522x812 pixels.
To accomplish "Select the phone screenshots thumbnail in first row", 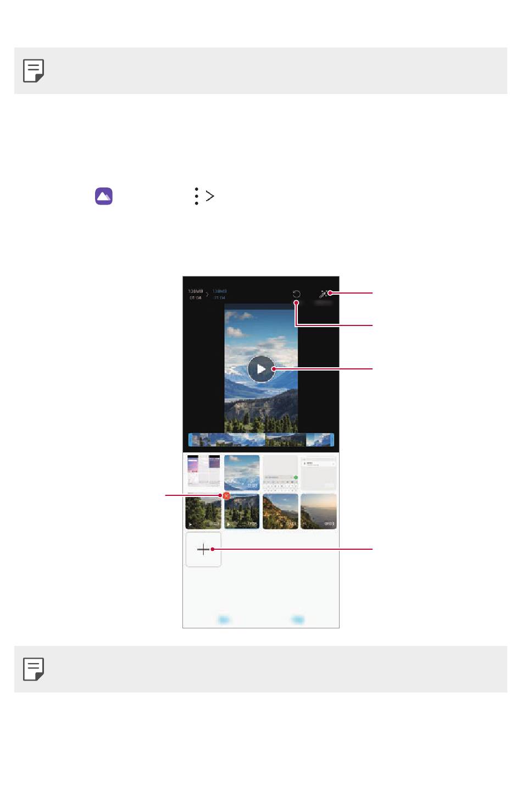I will pos(203,472).
